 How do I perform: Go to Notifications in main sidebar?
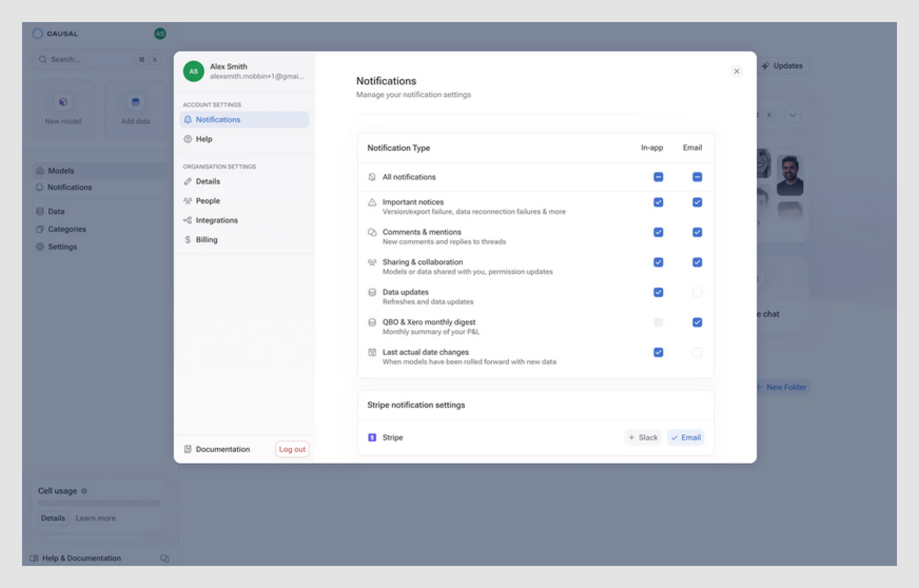[99, 187]
